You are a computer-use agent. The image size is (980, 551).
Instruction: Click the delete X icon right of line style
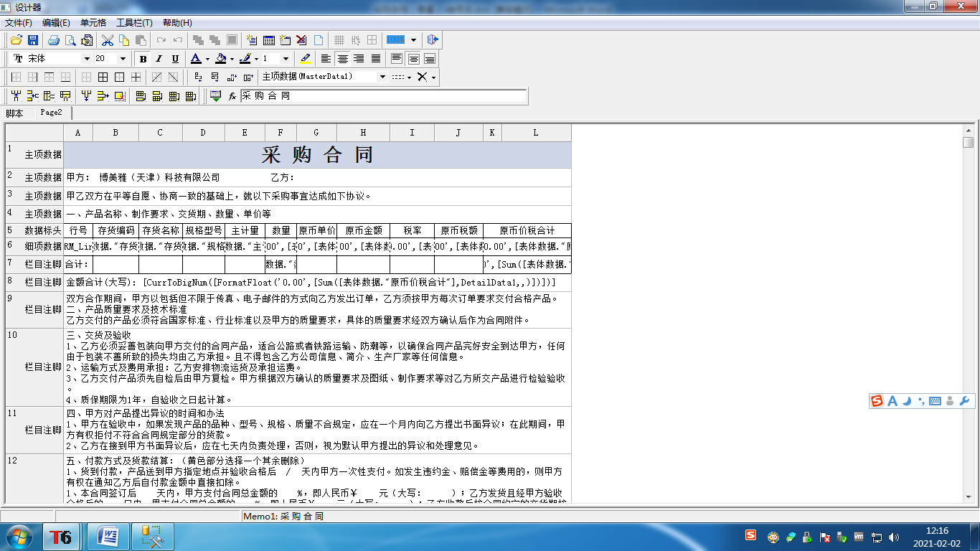423,77
